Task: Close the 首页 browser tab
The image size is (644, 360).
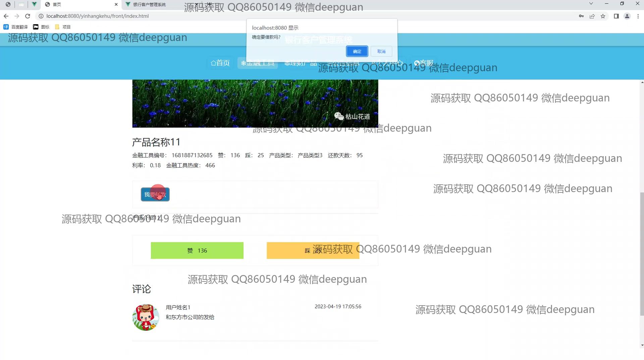Action: pyautogui.click(x=116, y=4)
